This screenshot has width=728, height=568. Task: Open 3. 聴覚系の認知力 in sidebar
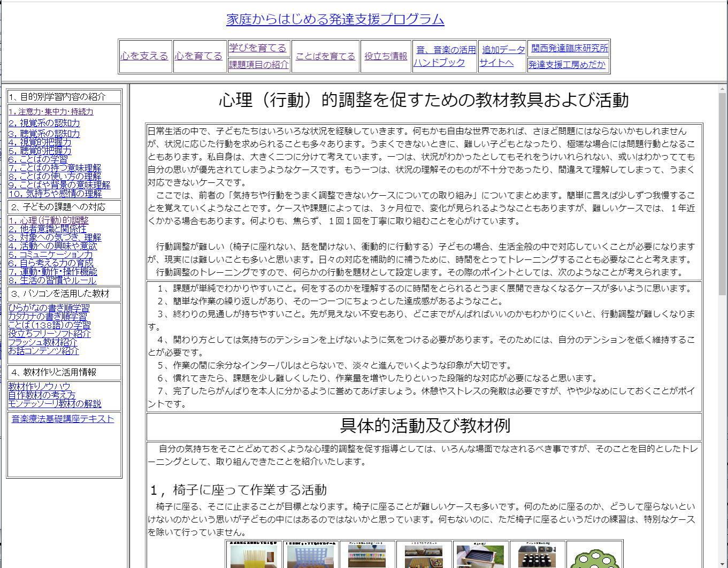[x=44, y=134]
